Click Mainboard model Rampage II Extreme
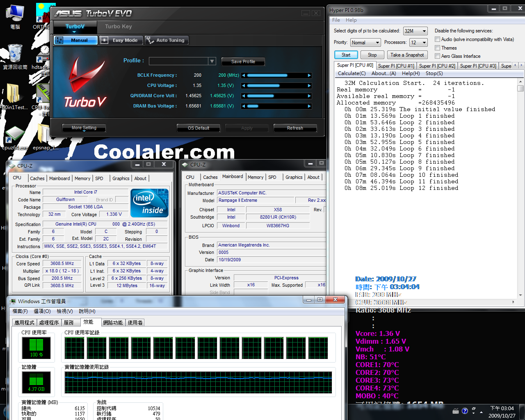525x420 pixels. [x=256, y=200]
